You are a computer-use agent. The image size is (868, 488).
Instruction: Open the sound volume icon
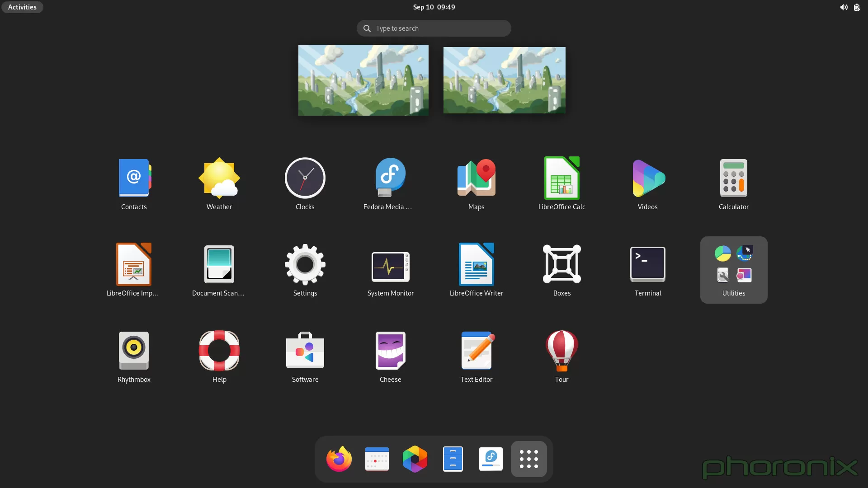[x=843, y=7]
